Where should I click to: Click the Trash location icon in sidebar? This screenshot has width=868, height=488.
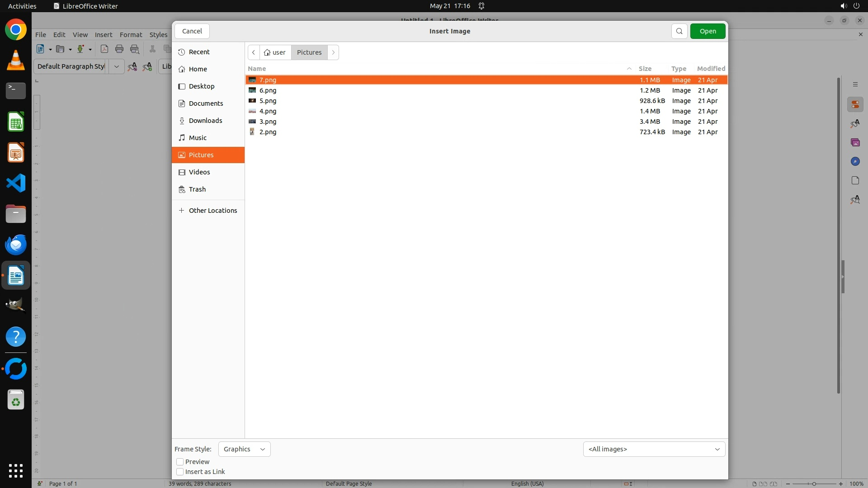[x=182, y=189]
